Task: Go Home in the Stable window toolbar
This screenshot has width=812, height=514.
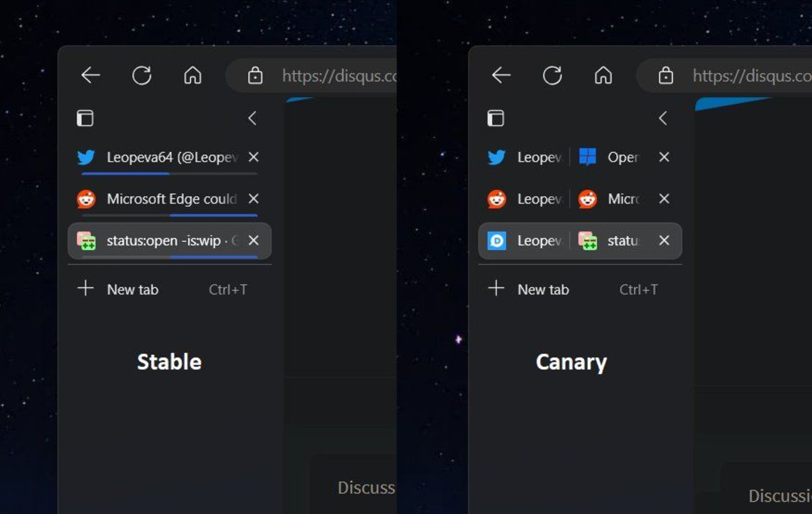Action: tap(192, 76)
